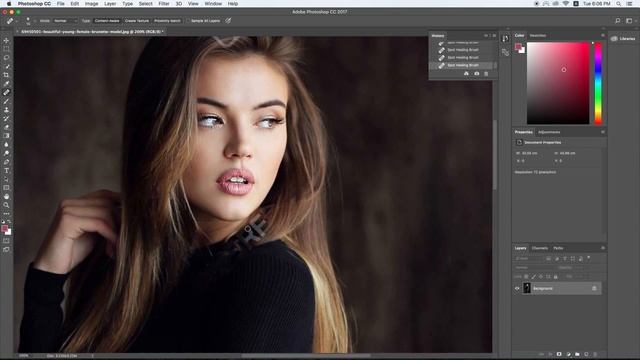Screen dimensions: 640x360
Task: Click the Background layer thumbnail
Action: point(527,289)
